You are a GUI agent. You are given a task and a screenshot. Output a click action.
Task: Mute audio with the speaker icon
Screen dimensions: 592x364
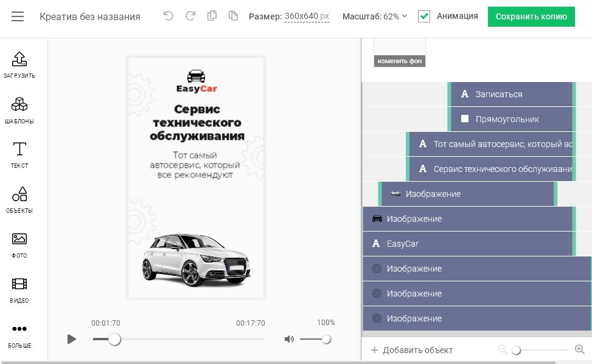pyautogui.click(x=289, y=339)
